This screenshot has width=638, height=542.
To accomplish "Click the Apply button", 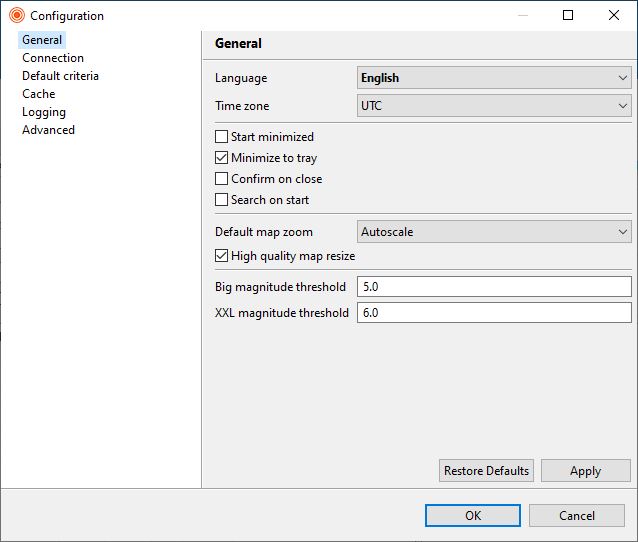I will [x=586, y=471].
